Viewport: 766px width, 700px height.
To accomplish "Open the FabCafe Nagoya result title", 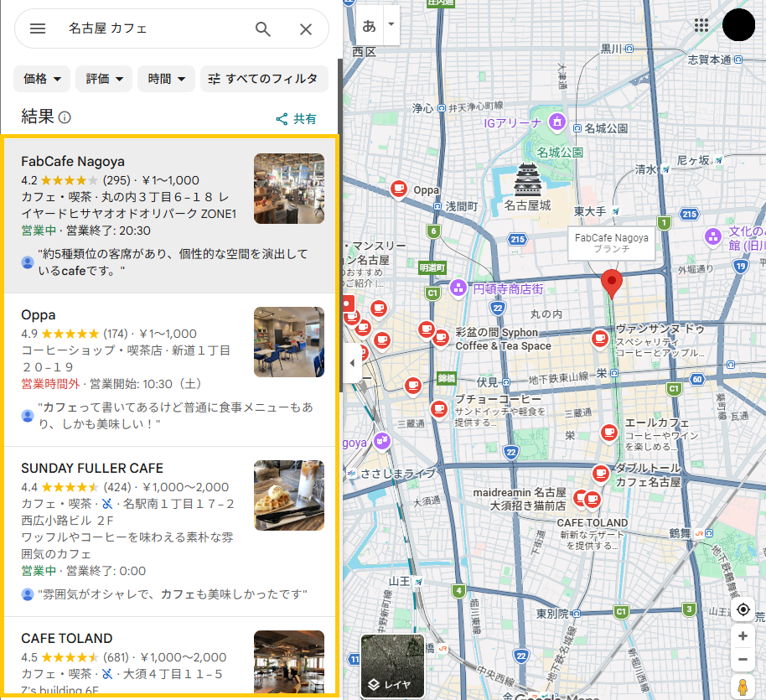I will (73, 161).
